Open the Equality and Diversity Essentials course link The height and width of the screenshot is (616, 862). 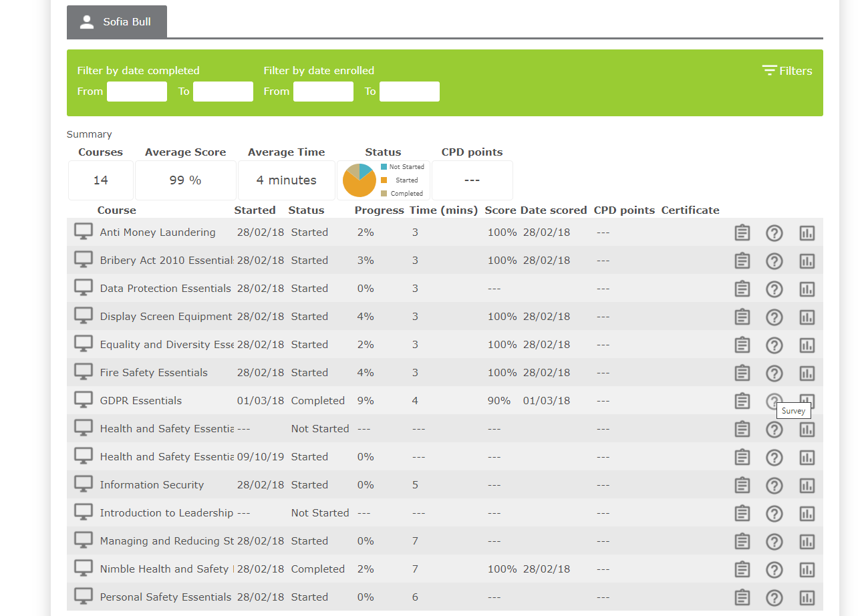pos(166,344)
